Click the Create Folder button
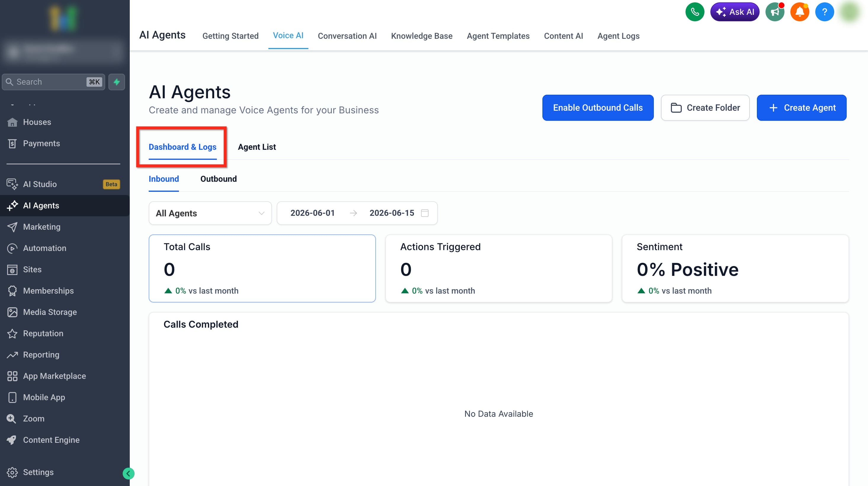 [x=705, y=108]
